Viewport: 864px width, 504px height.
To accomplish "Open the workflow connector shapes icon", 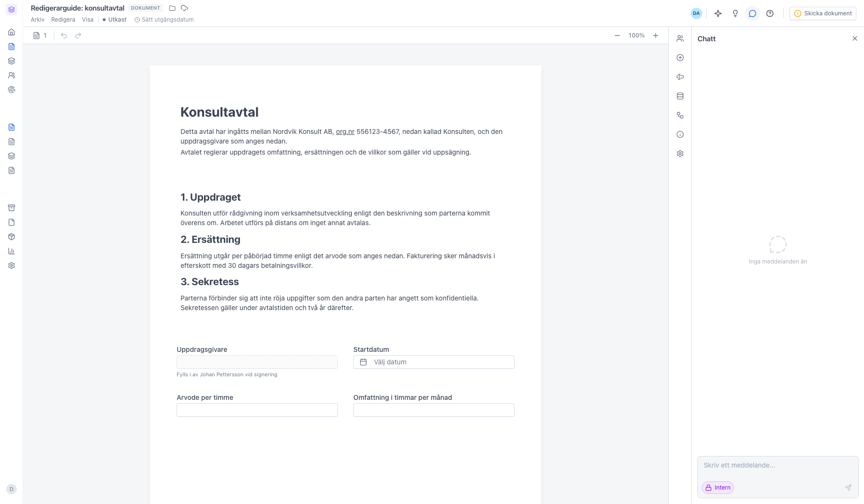I will point(680,115).
